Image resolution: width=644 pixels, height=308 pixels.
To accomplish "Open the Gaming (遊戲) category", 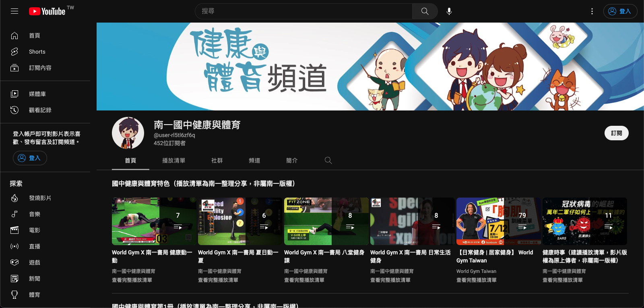I will pyautogui.click(x=35, y=262).
